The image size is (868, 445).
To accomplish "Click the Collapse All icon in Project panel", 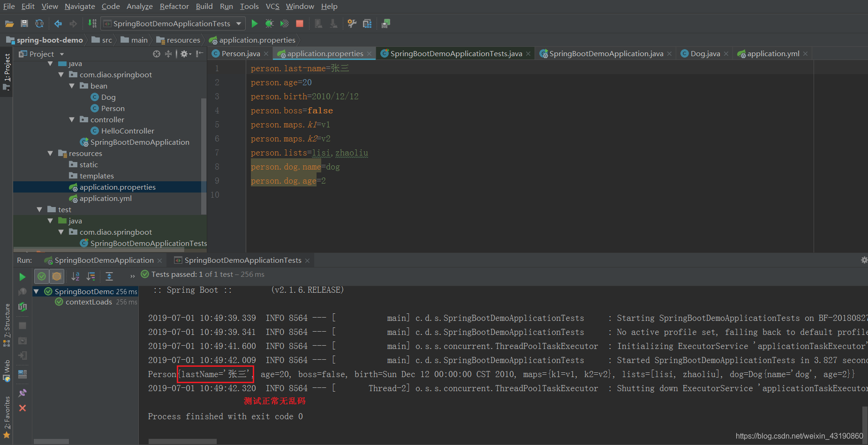I will [168, 54].
